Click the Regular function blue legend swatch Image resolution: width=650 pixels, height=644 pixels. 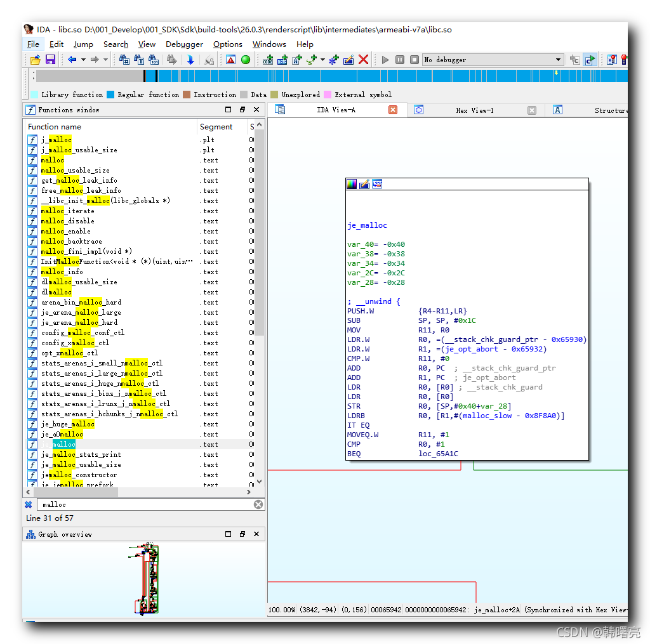click(x=110, y=95)
